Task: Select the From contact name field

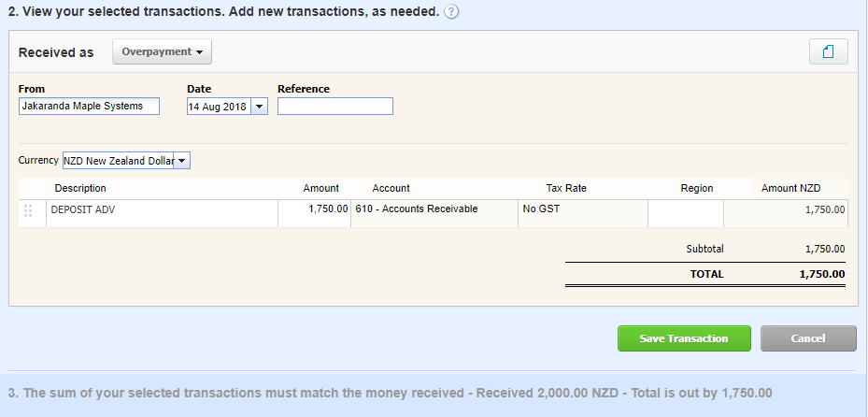Action: pos(89,107)
